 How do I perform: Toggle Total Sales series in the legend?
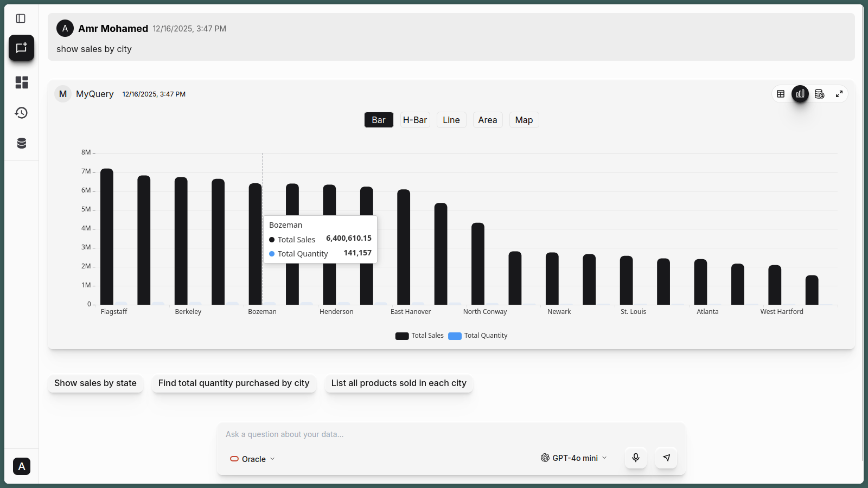419,336
